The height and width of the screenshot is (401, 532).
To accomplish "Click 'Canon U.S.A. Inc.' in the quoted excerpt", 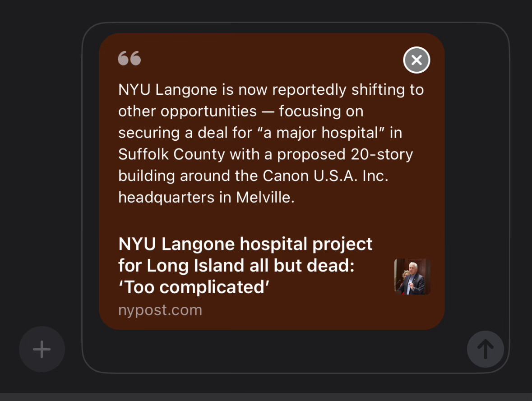I will [325, 176].
